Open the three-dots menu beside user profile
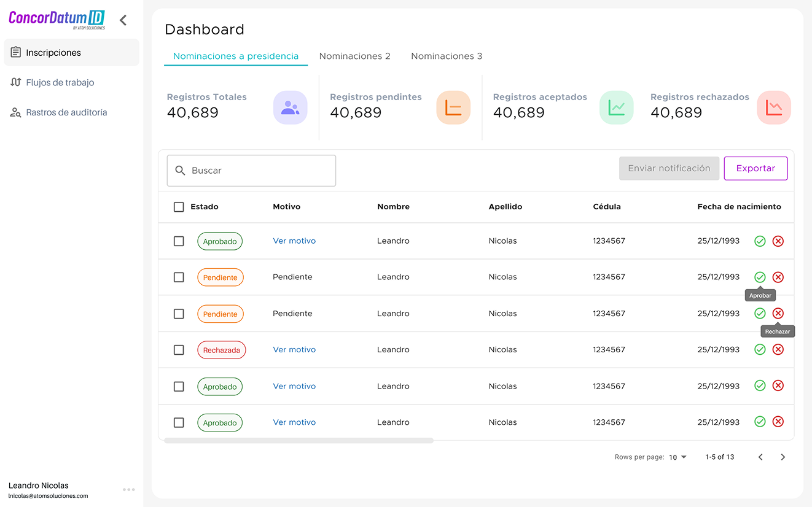 128,490
